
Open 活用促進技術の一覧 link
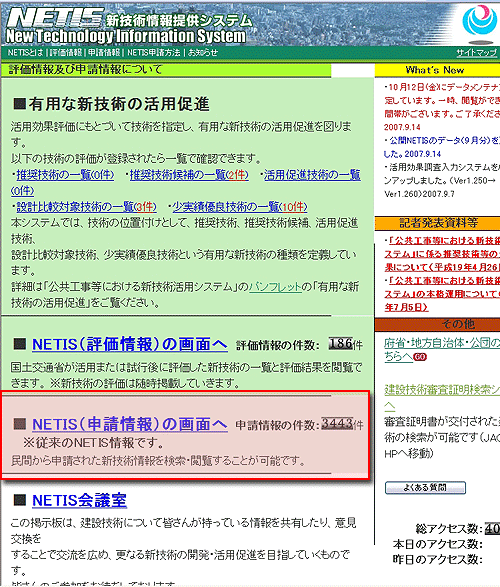pos(312,175)
